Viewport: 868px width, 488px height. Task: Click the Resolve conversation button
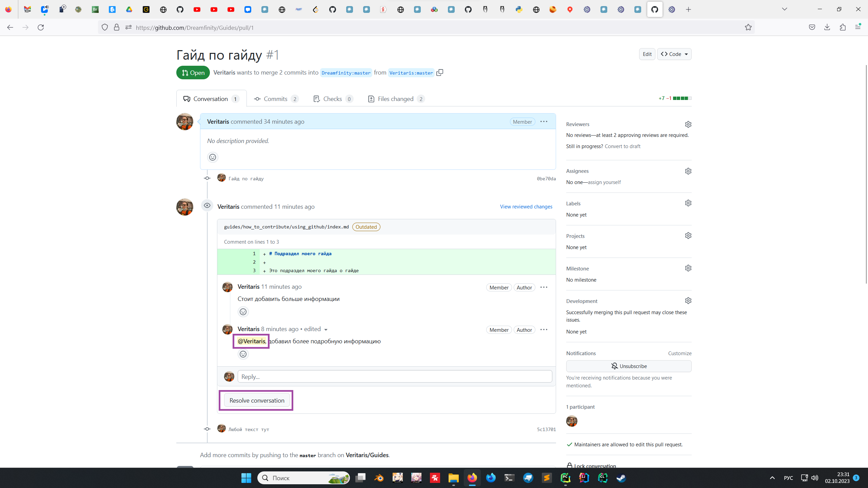pos(257,400)
